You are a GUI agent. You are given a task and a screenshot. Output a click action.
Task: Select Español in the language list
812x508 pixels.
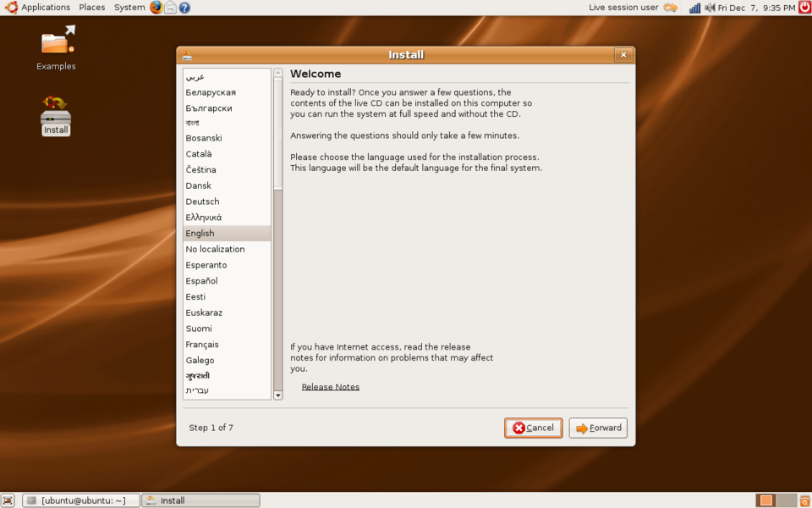(227, 281)
